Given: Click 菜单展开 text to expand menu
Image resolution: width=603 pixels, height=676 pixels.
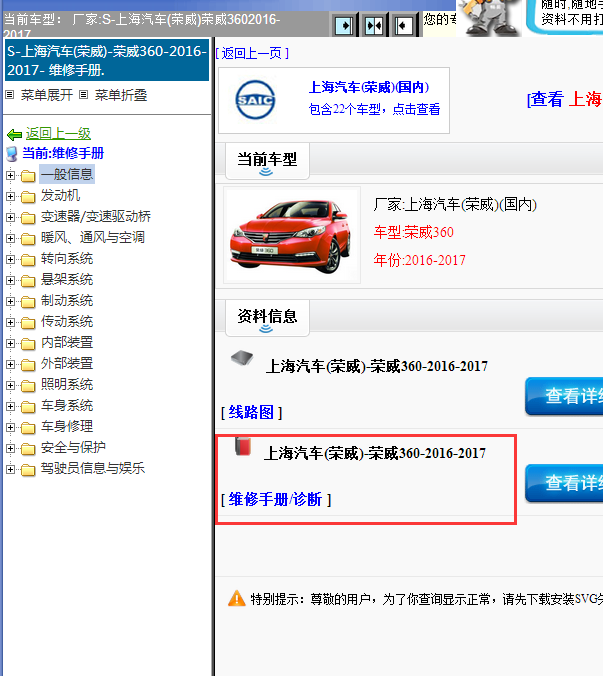Looking at the screenshot, I should click(x=47, y=95).
